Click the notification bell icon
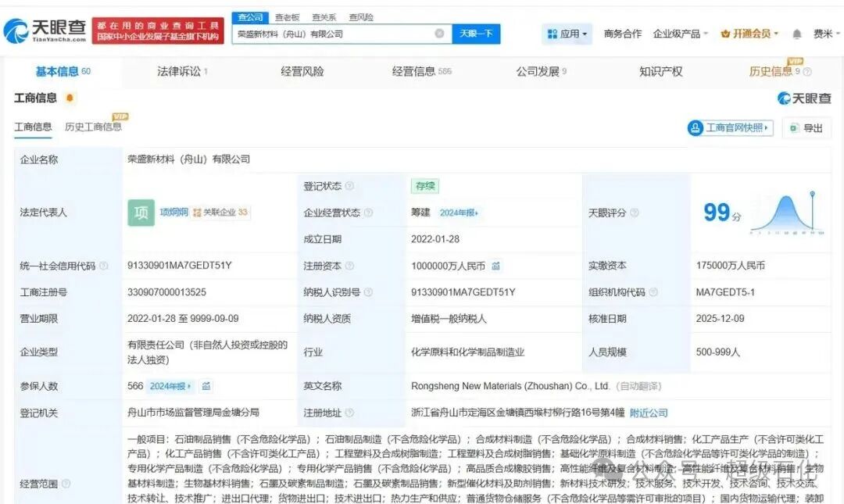The height and width of the screenshot is (504, 844). tap(796, 34)
